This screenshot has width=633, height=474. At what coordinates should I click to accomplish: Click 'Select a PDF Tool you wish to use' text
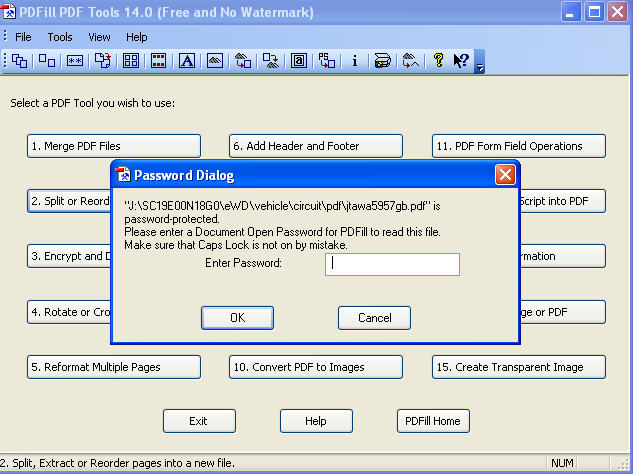92,103
